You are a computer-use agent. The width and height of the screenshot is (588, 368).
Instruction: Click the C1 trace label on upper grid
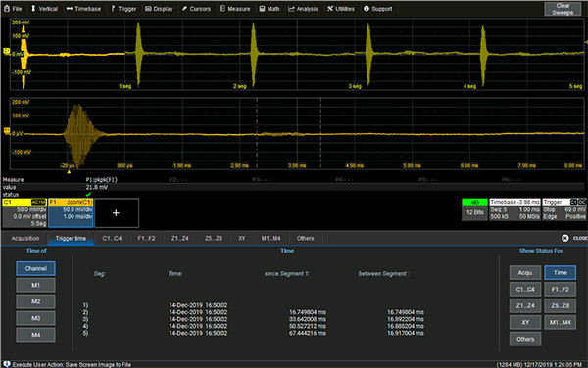coord(7,51)
